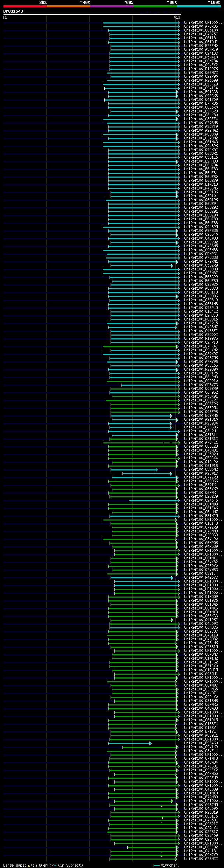Select the UniRef100_P29390 label

[201, 369]
